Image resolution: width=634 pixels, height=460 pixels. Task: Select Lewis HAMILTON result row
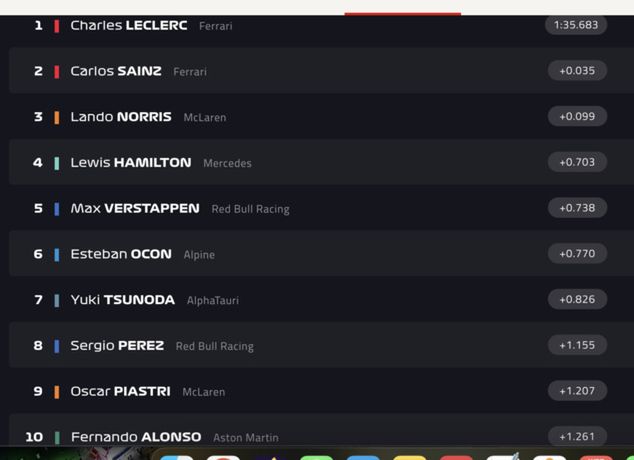point(321,162)
